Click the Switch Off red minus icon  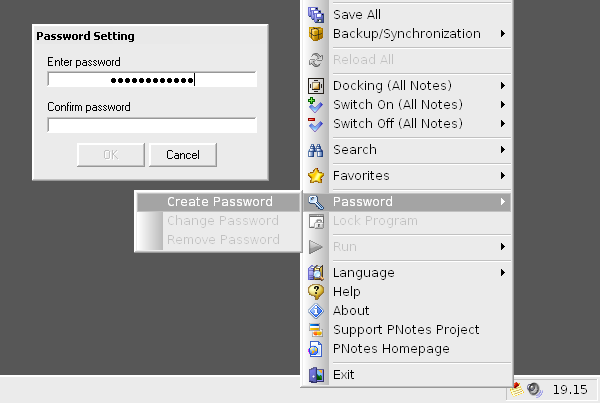pyautogui.click(x=316, y=124)
